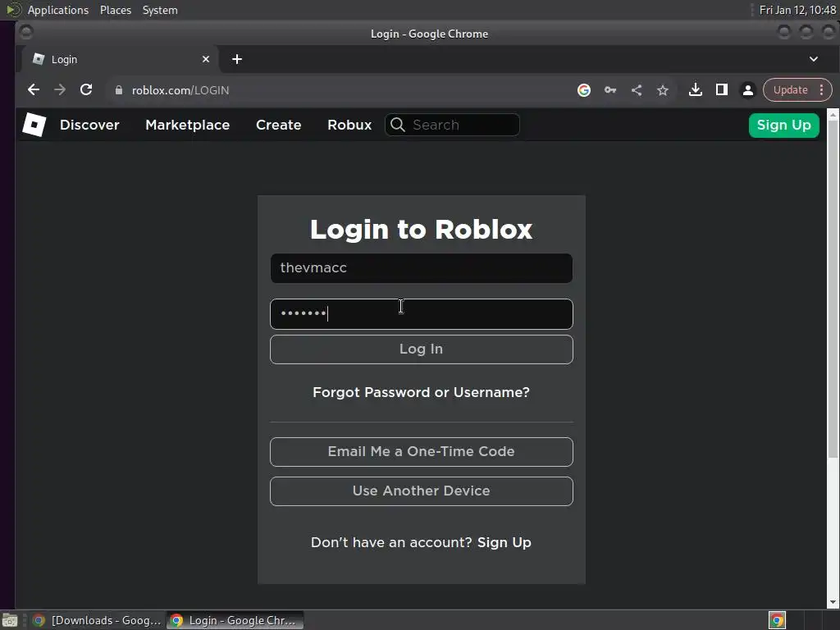
Task: Click the Login to Roblox heading
Action: coord(421,230)
